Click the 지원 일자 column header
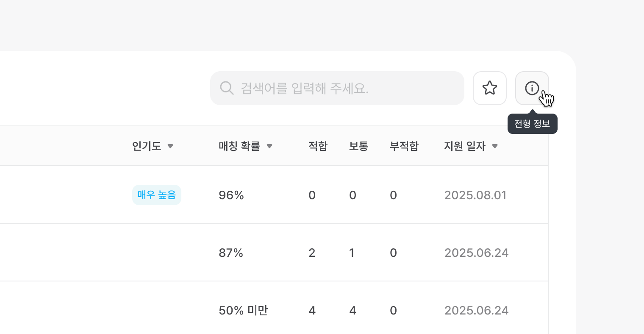Image resolution: width=644 pixels, height=334 pixels. click(464, 146)
